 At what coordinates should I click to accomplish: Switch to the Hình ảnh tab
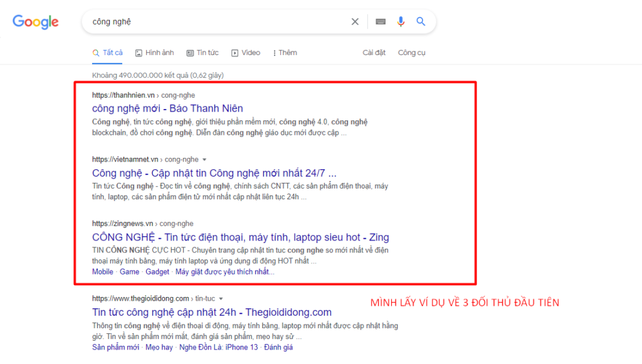[155, 53]
